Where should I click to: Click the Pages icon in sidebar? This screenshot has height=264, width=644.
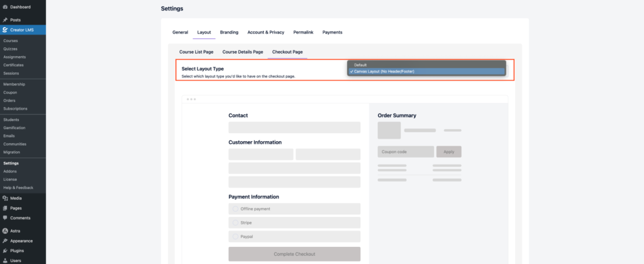(5, 208)
